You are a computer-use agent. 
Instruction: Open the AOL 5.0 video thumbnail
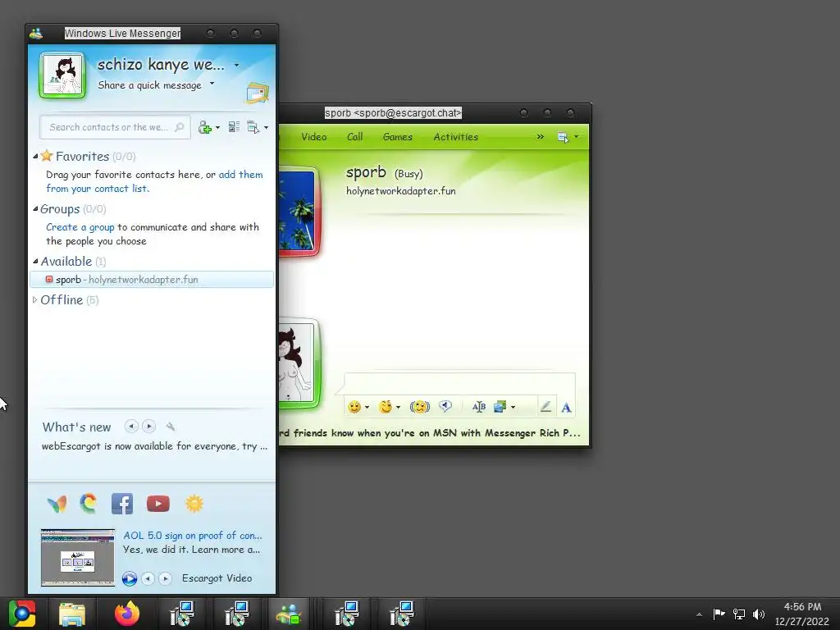(x=78, y=557)
